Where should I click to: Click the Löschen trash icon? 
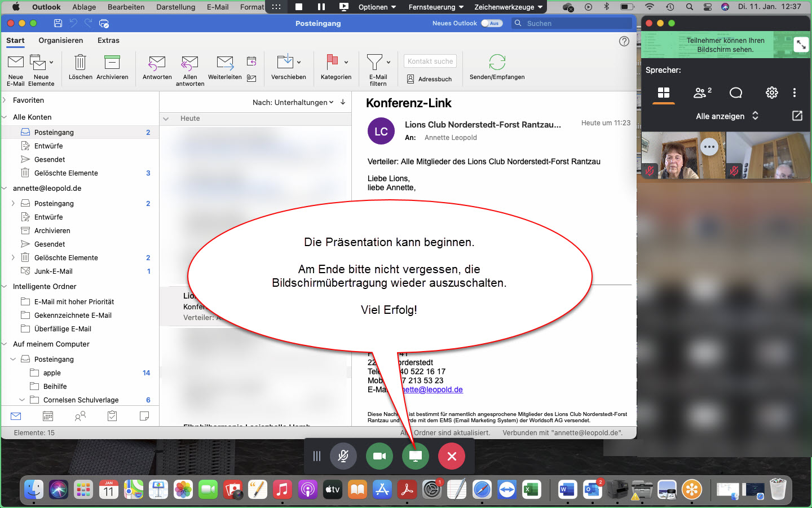[x=80, y=62]
